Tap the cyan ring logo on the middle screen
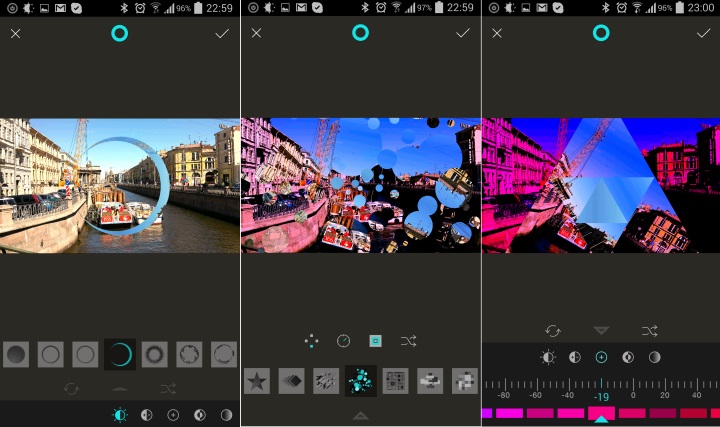Screen dimensions: 720x427 [360, 33]
